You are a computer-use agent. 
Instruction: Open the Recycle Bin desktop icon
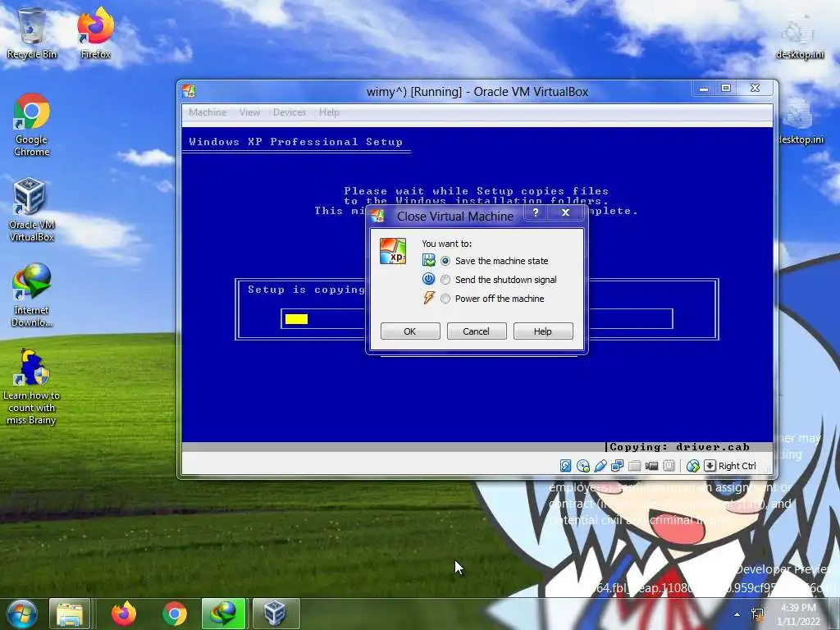coord(32,33)
